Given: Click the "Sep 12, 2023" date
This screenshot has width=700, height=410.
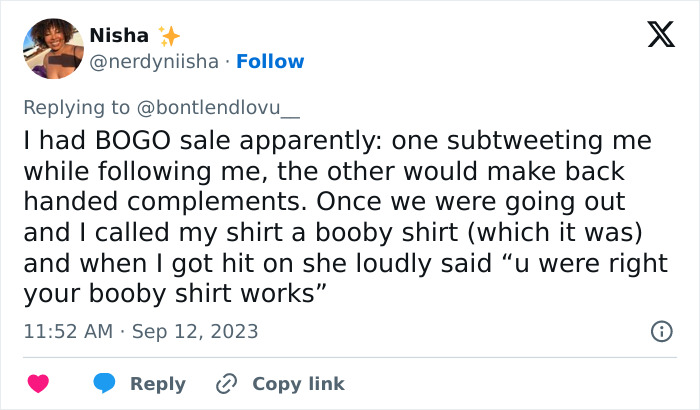Looking at the screenshot, I should click(x=195, y=331).
